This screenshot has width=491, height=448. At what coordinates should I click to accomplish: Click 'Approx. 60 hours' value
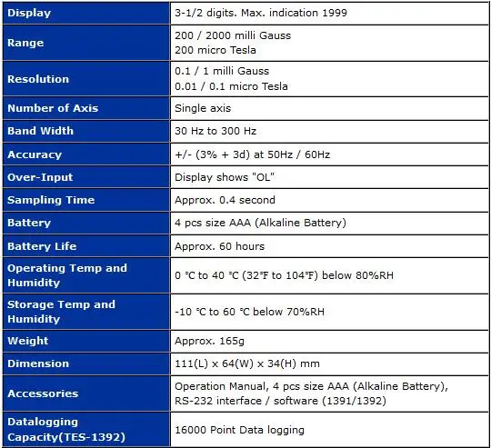tap(219, 246)
